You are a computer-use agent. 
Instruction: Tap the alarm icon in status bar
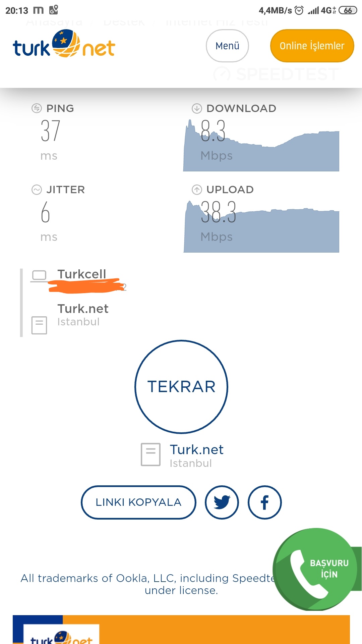[x=299, y=10]
